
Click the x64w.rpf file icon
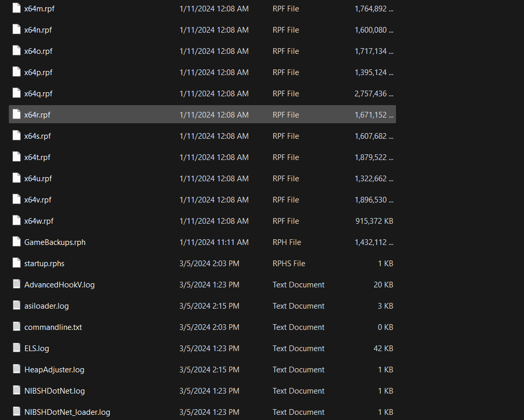coord(17,220)
